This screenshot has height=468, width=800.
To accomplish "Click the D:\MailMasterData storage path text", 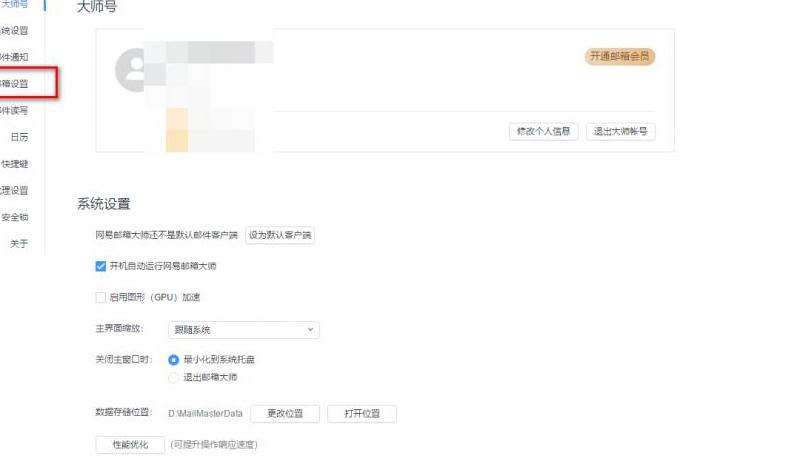I will 205,413.
